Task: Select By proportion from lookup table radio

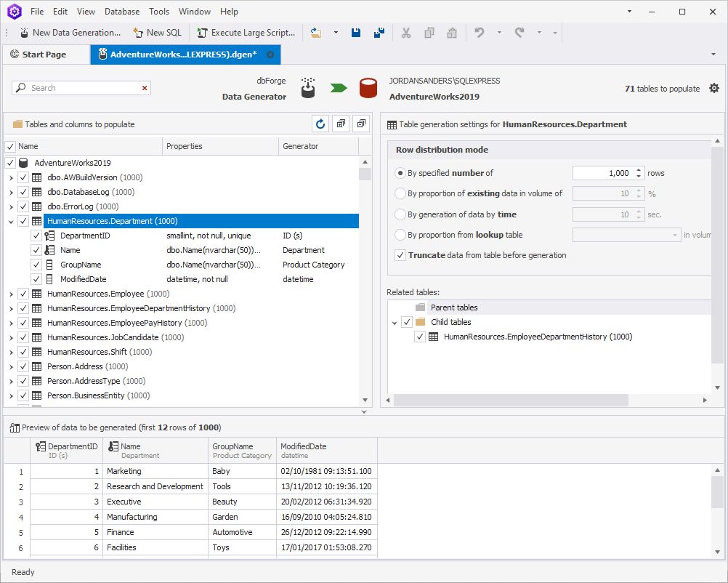Action: click(x=400, y=235)
